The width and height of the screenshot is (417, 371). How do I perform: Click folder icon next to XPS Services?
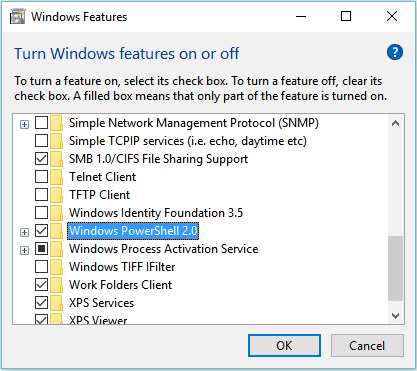coord(57,303)
